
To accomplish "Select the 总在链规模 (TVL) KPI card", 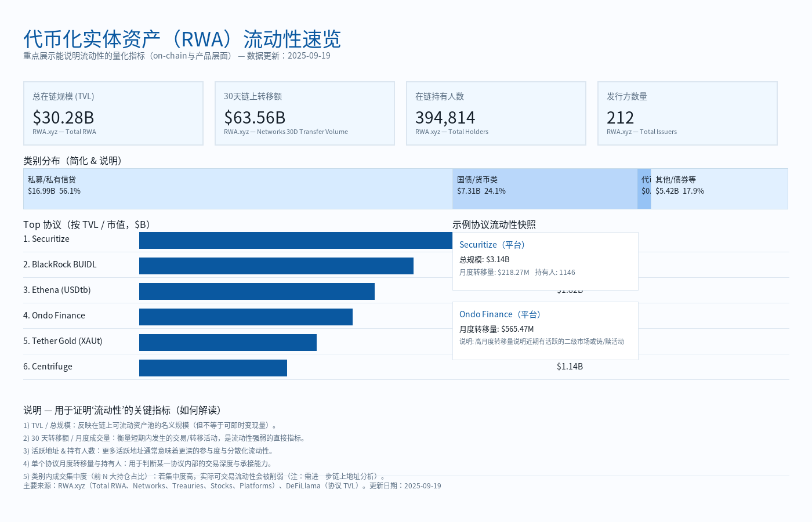I will (113, 113).
